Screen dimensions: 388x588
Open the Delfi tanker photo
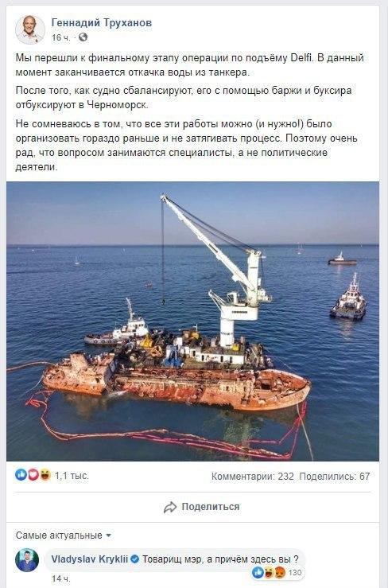(192, 321)
